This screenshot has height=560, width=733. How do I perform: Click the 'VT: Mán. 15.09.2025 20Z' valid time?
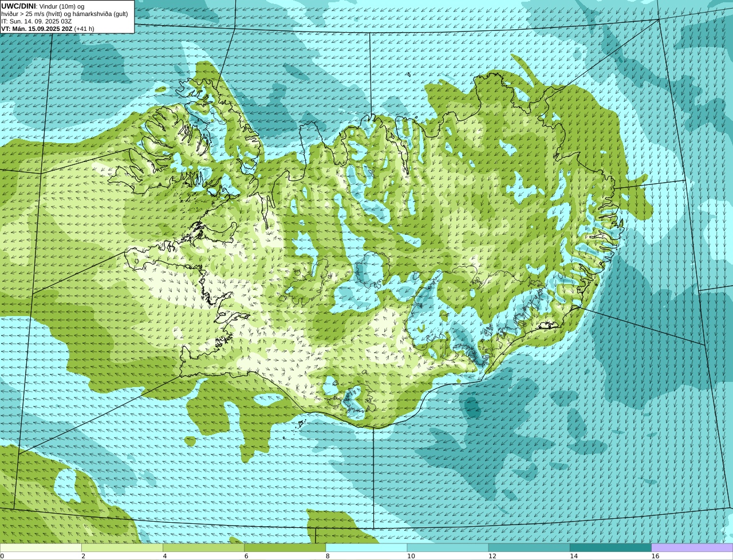37,29
